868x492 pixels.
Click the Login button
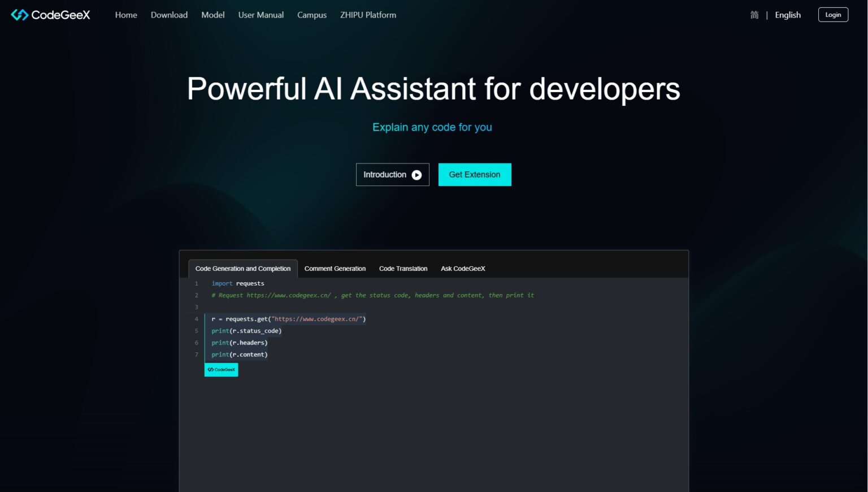833,14
